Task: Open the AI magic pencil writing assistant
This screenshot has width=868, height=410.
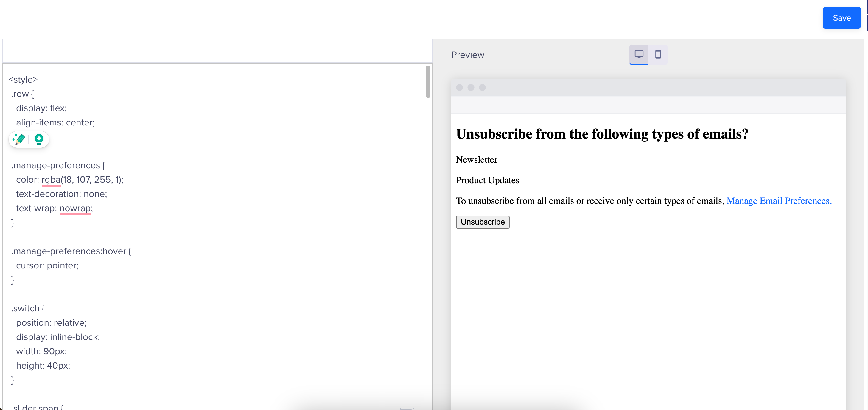Action: pos(19,139)
